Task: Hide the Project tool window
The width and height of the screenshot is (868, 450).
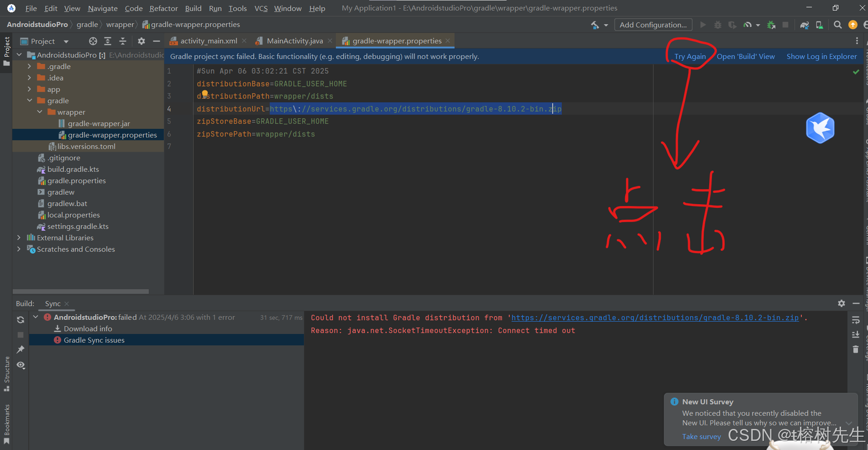Action: coord(157,41)
